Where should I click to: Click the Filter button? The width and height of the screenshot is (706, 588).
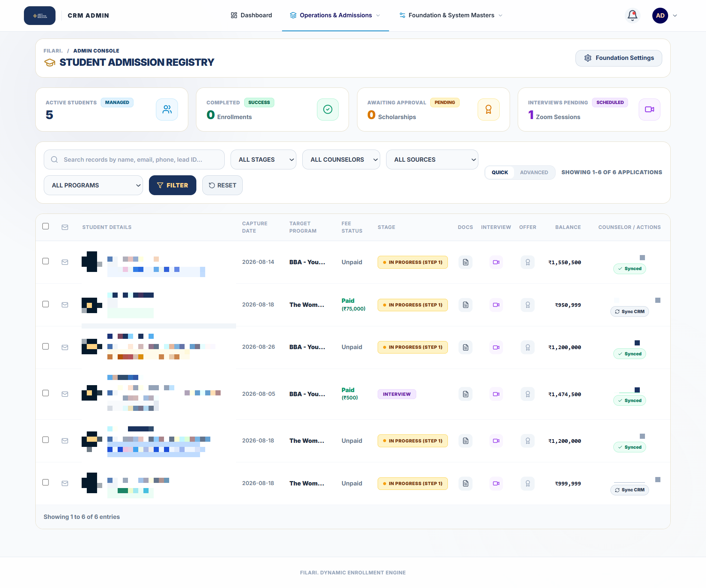point(172,185)
